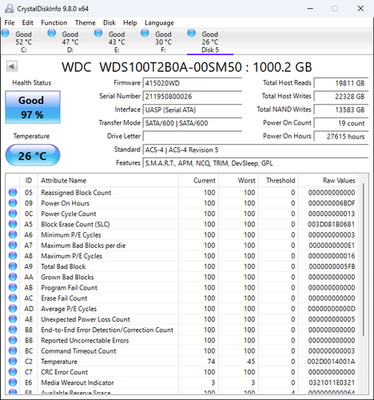Click status icon of Power Cycle Count row
The width and height of the screenshot is (374, 400).
[13, 214]
